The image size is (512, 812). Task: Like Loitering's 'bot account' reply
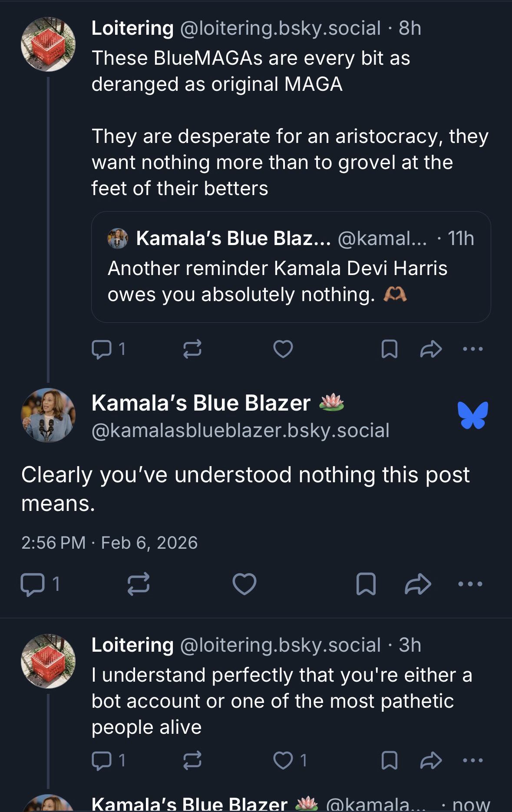[283, 760]
